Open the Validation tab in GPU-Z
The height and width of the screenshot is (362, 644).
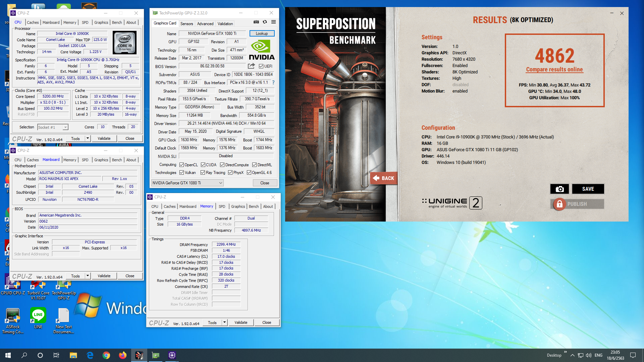tap(225, 24)
